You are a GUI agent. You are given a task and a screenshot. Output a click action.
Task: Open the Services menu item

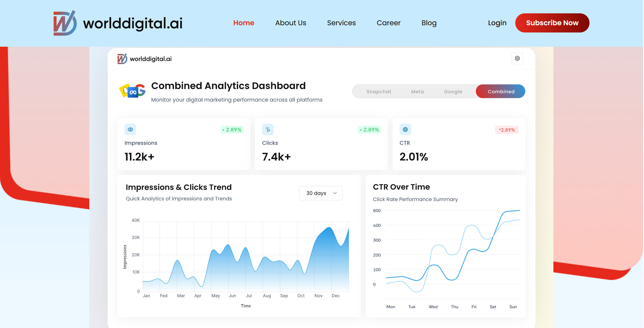click(x=341, y=23)
